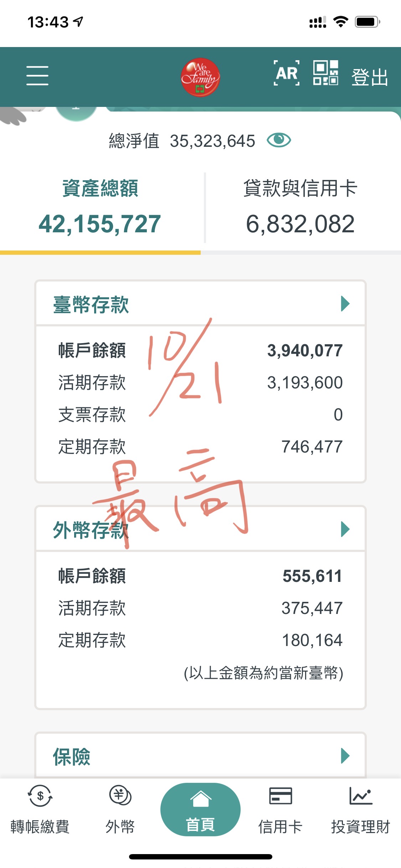Hide the 總淨值 amount with eye icon
This screenshot has height=868, width=401.
[x=279, y=140]
